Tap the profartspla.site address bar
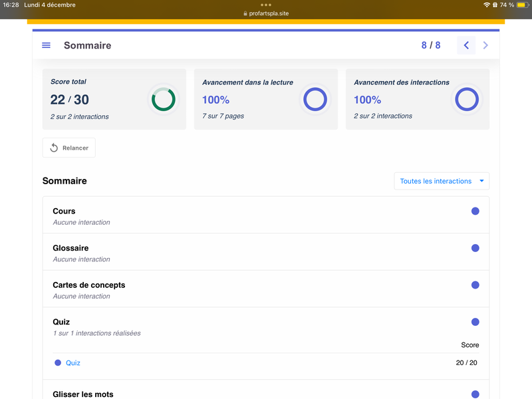The width and height of the screenshot is (532, 399). click(266, 13)
